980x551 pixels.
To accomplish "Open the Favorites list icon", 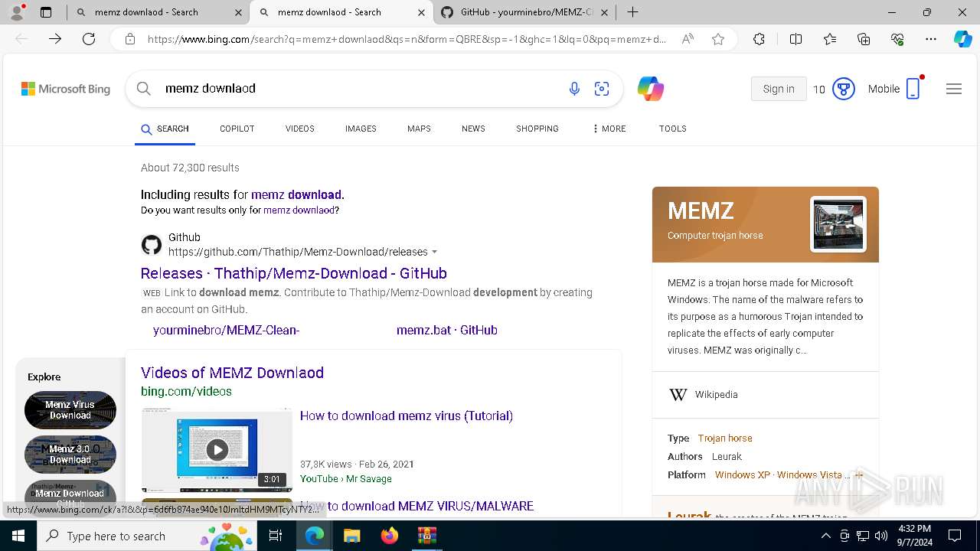I will pos(830,39).
